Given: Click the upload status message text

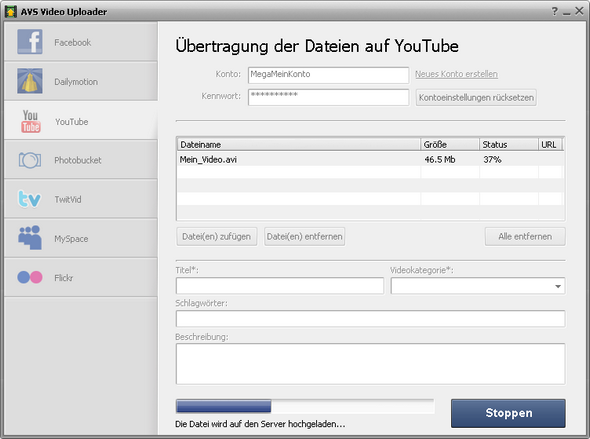Looking at the screenshot, I should [260, 424].
